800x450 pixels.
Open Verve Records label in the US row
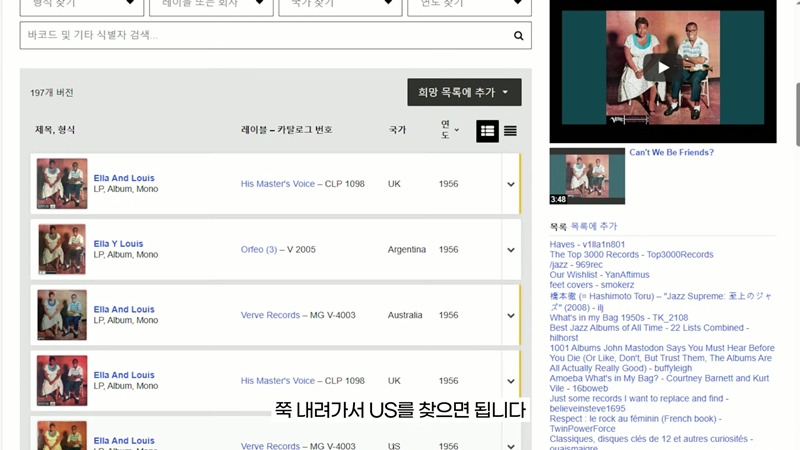point(270,446)
